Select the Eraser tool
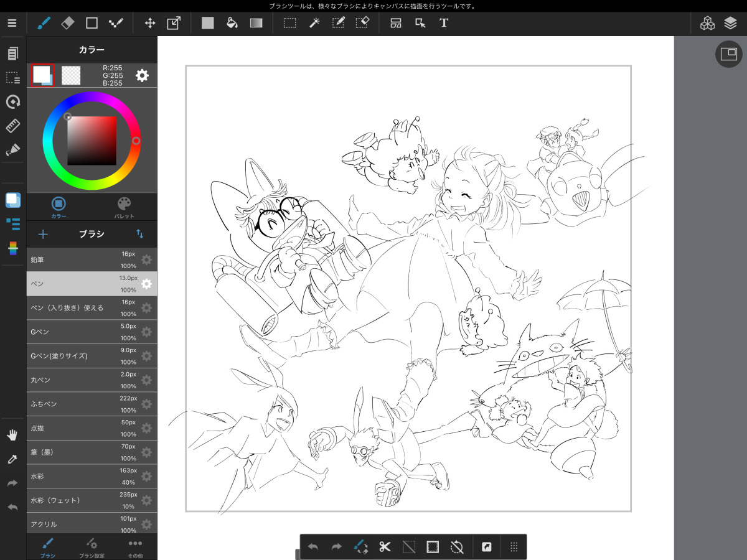747x560 pixels. [x=68, y=23]
